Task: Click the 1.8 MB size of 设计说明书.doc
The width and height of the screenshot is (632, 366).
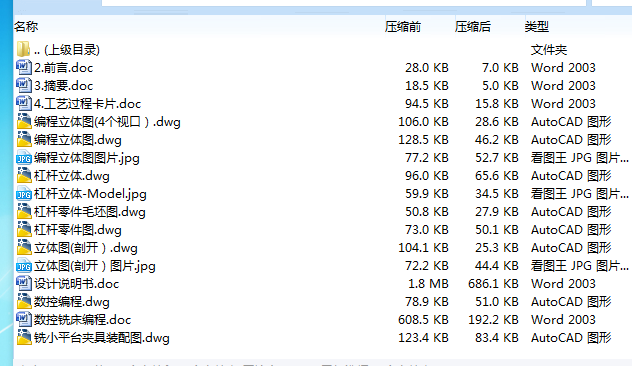Action: click(x=428, y=284)
